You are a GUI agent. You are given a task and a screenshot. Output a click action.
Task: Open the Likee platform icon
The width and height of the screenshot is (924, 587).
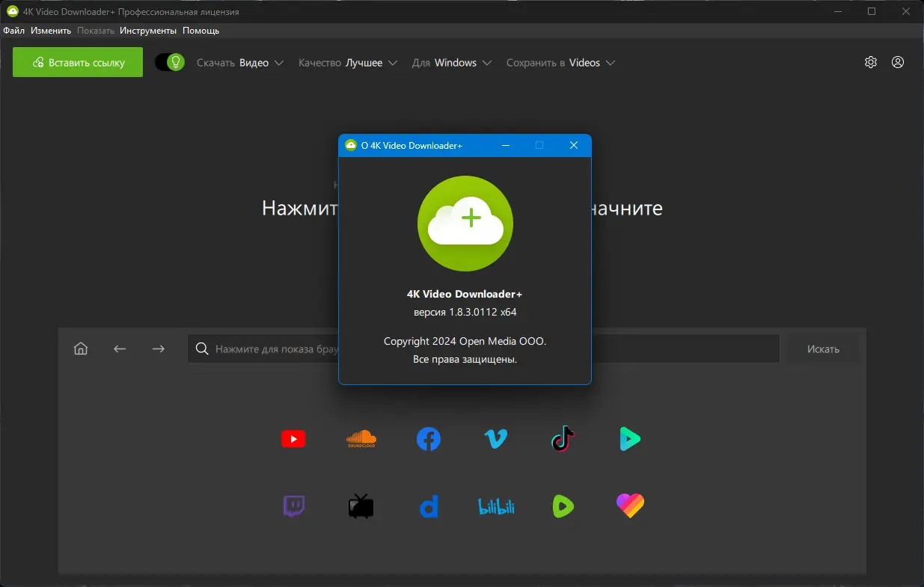coord(630,505)
